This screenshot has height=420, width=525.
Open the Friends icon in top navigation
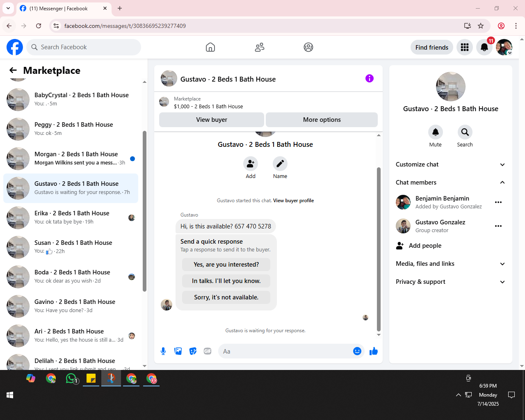[260, 47]
